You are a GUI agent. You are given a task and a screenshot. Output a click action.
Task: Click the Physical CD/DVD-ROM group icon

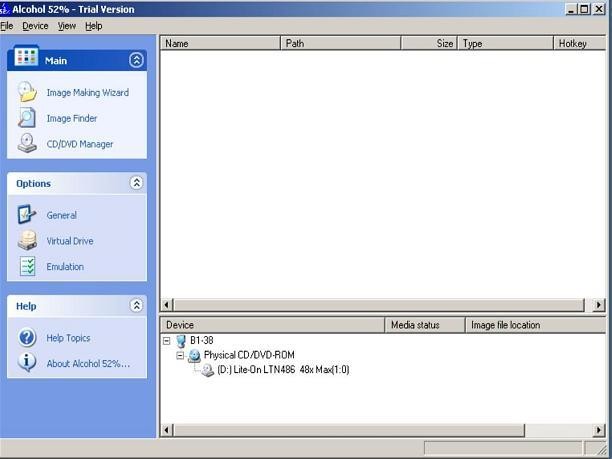point(194,356)
